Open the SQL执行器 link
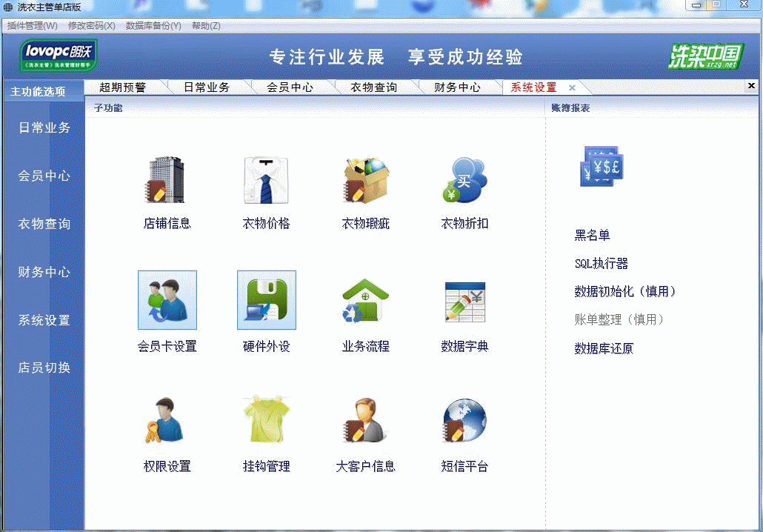763x532 pixels. point(602,263)
